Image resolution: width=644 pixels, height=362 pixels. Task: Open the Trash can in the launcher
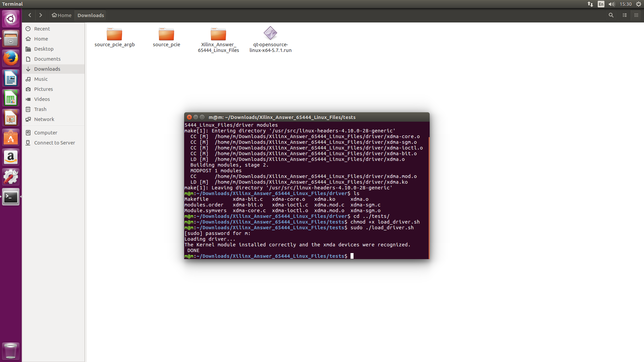point(11,351)
